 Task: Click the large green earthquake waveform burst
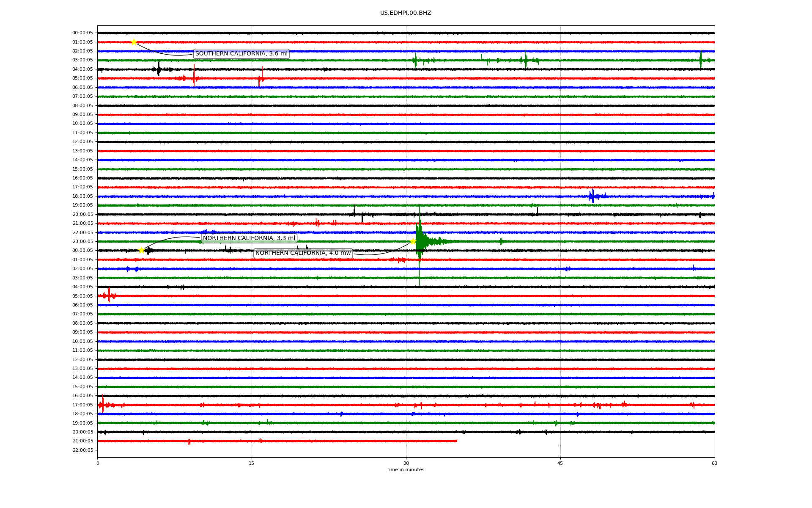tap(420, 241)
